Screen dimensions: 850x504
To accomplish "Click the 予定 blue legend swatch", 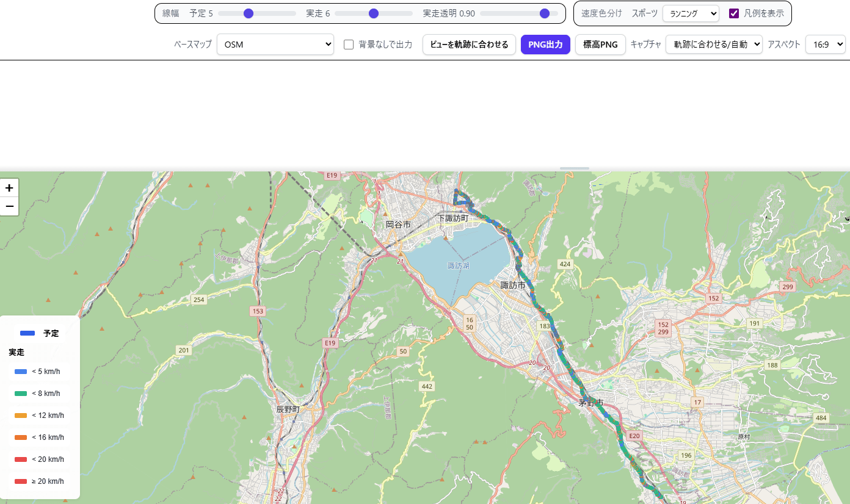I will click(27, 333).
